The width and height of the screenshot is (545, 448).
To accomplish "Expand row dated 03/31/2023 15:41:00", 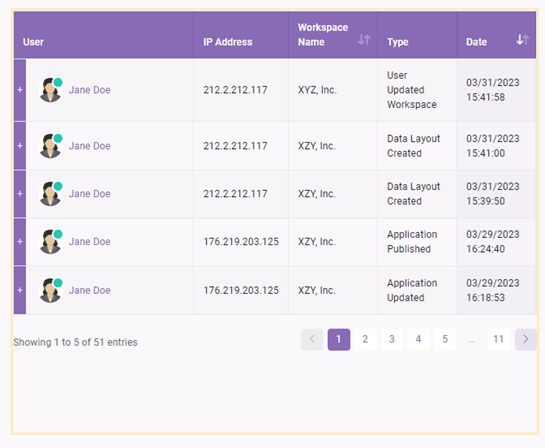I will (20, 146).
